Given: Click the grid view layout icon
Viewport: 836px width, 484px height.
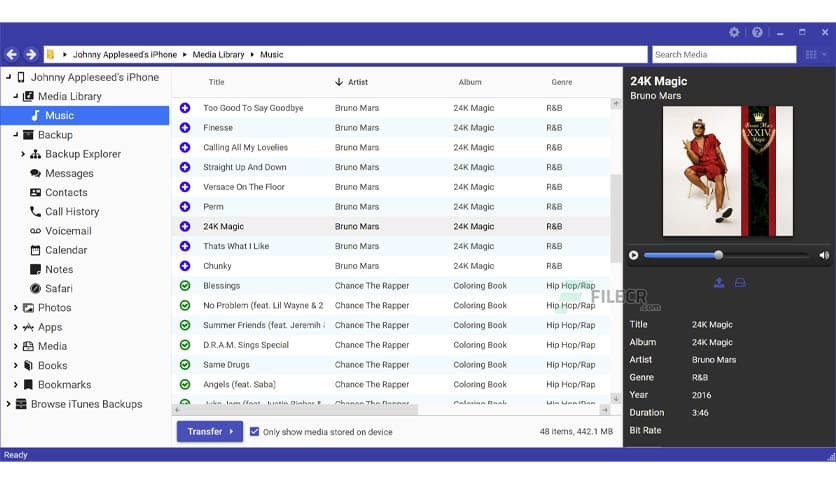Looking at the screenshot, I should (x=811, y=54).
